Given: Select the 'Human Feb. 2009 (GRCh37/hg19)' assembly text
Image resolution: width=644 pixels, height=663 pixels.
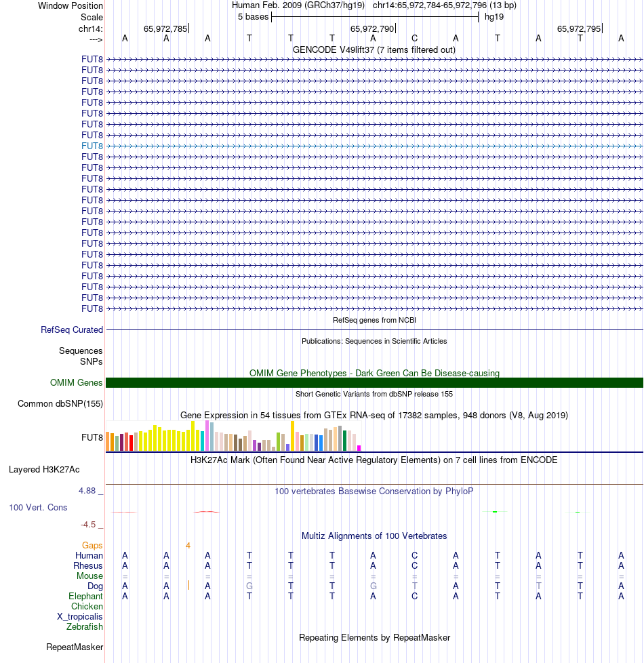Looking at the screenshot, I should coord(298,5).
